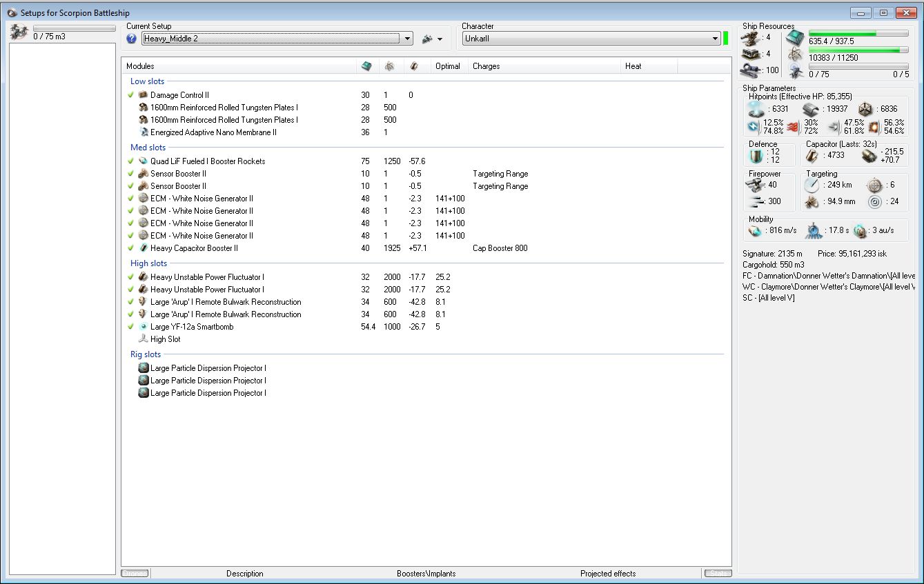This screenshot has height=584, width=924.
Task: Toggle the Damage Control II active checkmark
Action: click(131, 95)
